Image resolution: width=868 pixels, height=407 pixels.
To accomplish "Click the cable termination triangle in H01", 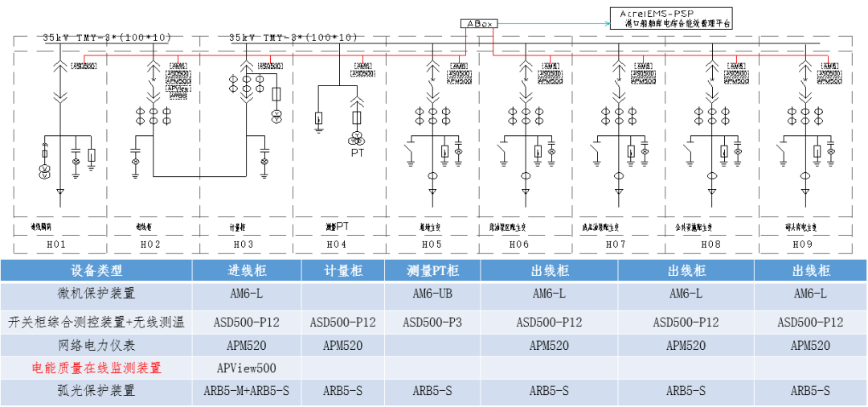I will click(60, 192).
